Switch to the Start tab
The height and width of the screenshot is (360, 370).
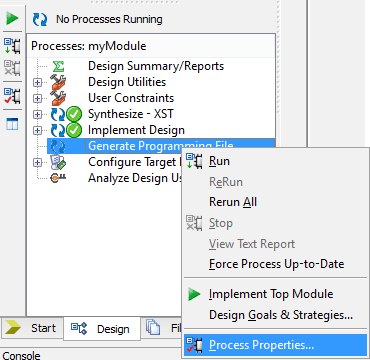click(31, 328)
